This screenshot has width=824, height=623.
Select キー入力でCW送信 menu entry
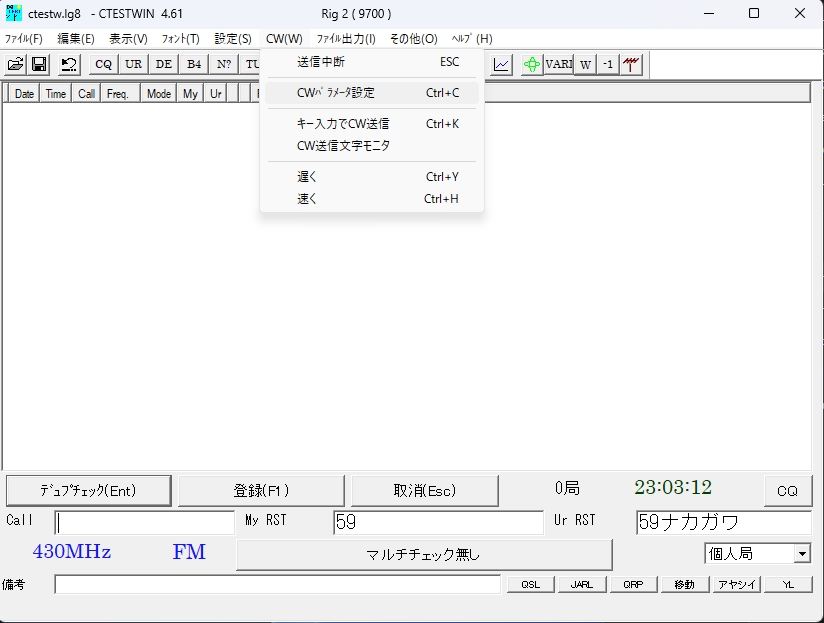pyautogui.click(x=372, y=124)
